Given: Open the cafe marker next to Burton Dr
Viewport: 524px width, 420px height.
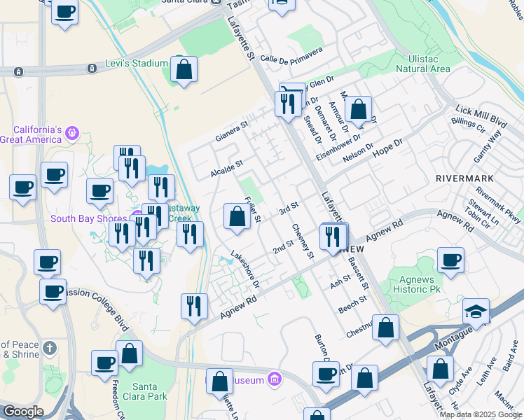Looking at the screenshot, I should tap(326, 375).
